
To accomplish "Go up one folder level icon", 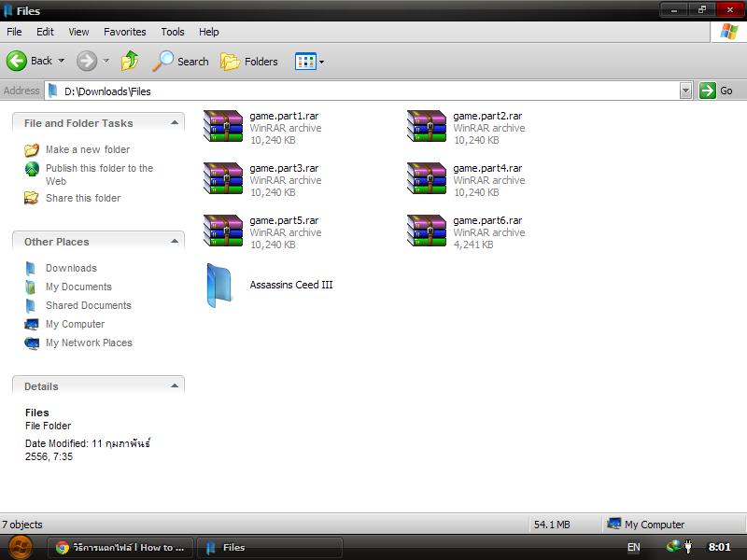I will 130,61.
